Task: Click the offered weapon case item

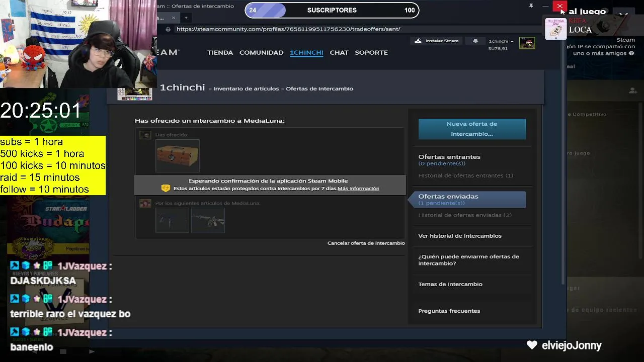Action: [177, 156]
